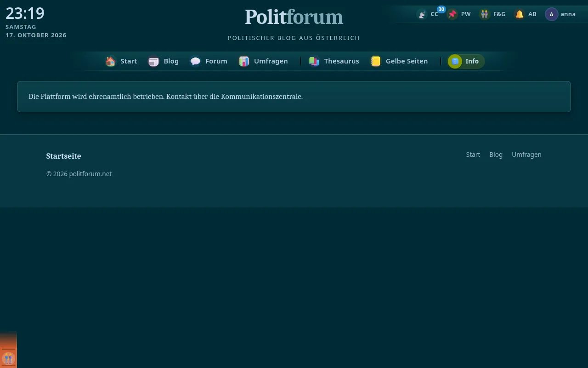588x368 pixels.
Task: Open the AB bell notifications
Action: 520,14
